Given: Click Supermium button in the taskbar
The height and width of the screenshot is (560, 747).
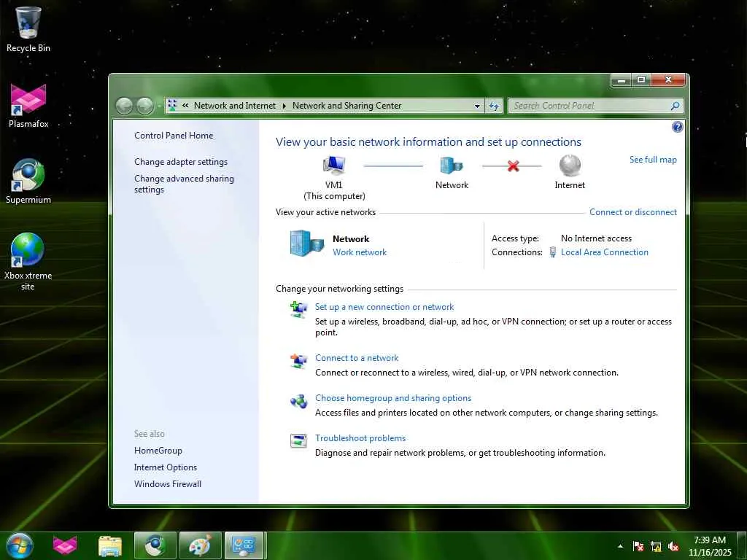Looking at the screenshot, I should (x=155, y=545).
